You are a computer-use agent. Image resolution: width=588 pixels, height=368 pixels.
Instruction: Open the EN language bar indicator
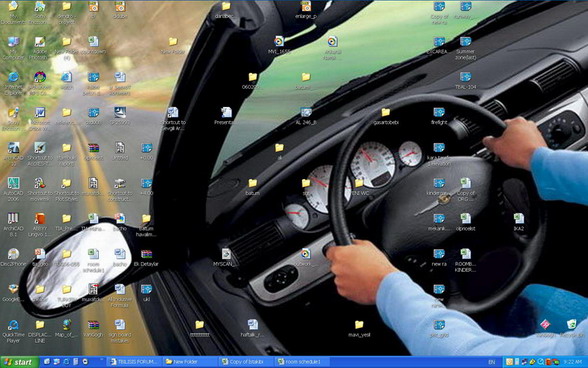pos(492,362)
